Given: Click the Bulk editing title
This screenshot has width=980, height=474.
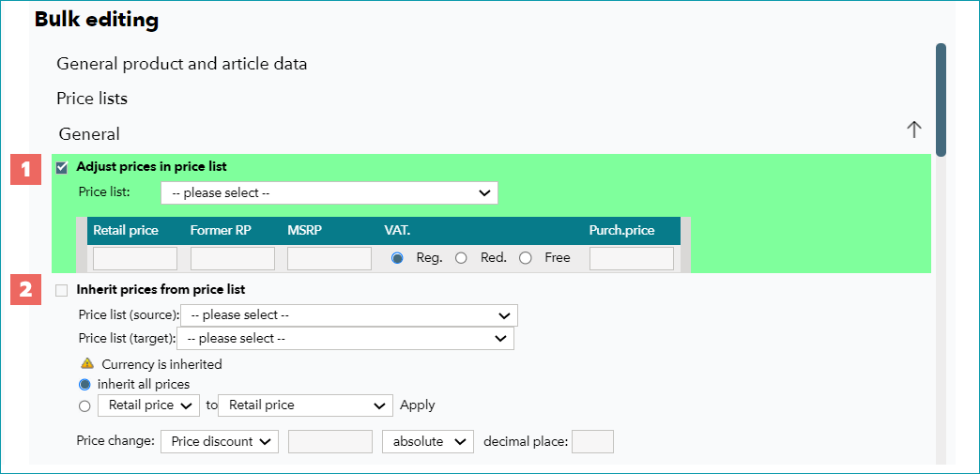Looking at the screenshot, I should pyautogui.click(x=97, y=20).
